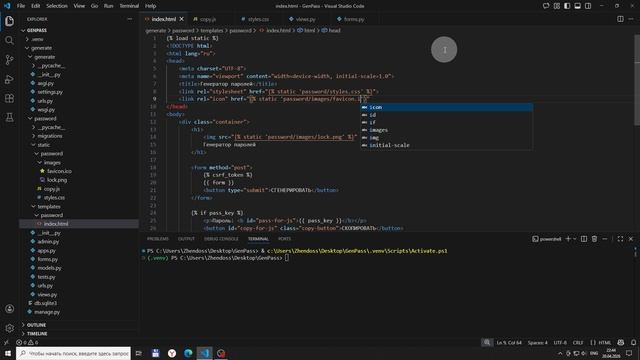Switch to the copy.js editor tab
The image size is (640, 360).
[x=207, y=19]
